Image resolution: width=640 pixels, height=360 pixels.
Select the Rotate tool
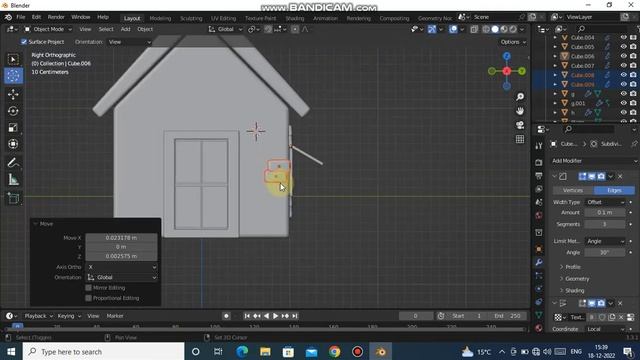point(13,111)
